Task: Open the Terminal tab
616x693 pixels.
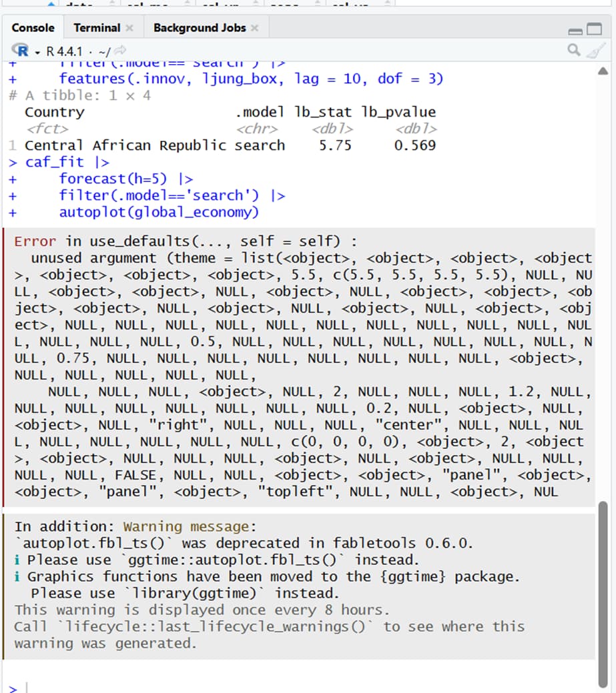Action: click(x=97, y=28)
